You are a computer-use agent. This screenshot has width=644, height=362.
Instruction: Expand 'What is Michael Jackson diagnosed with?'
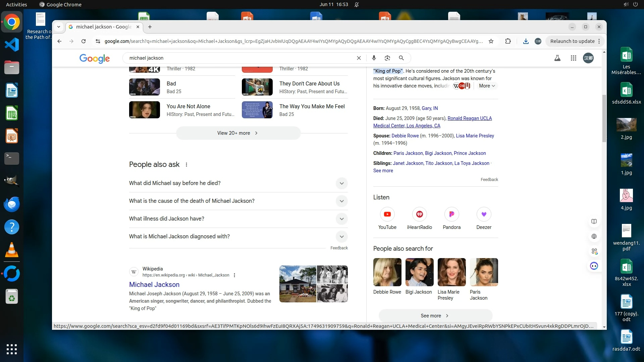[341, 237]
